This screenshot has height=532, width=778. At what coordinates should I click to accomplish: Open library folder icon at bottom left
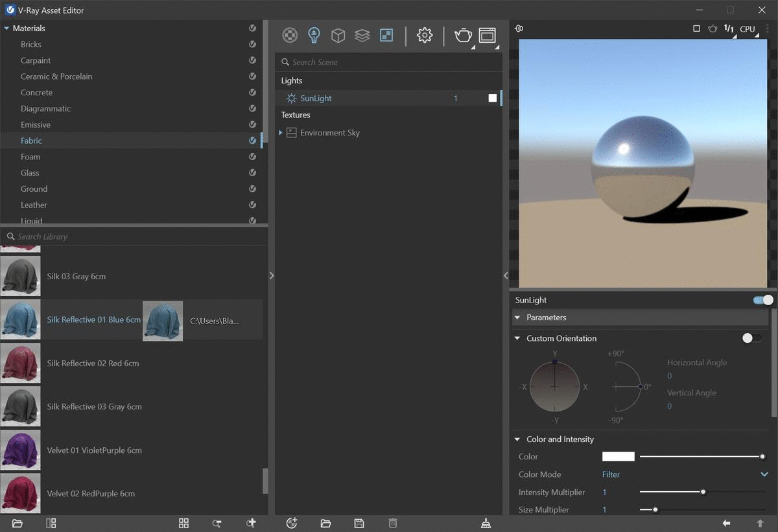point(18,523)
